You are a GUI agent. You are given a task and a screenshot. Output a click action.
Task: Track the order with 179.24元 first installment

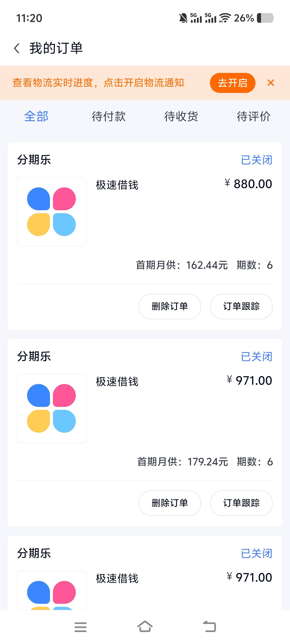coord(241,503)
